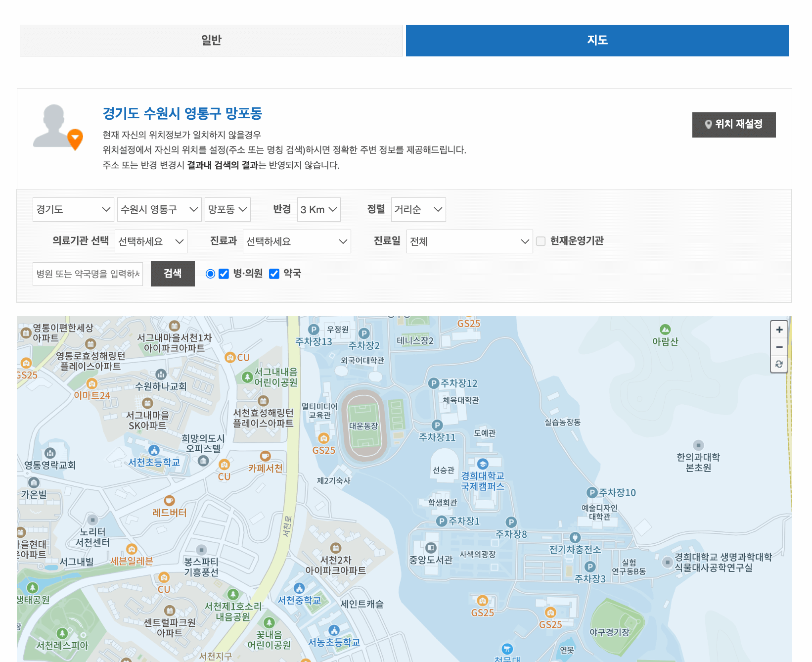Open the 반경 distance dropdown
Screen dimensions: 812x662
[x=318, y=209]
